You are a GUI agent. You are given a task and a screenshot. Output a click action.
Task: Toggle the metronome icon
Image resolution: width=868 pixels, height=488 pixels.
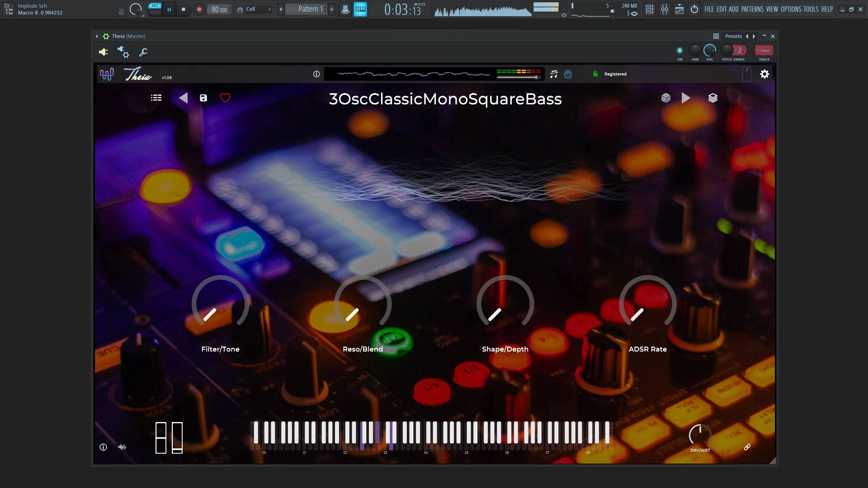point(345,9)
